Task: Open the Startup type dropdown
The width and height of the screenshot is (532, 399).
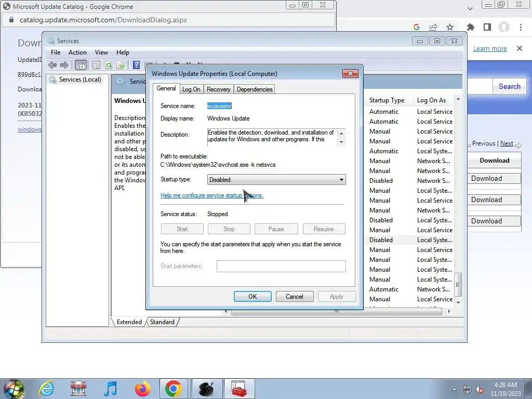Action: (276, 179)
